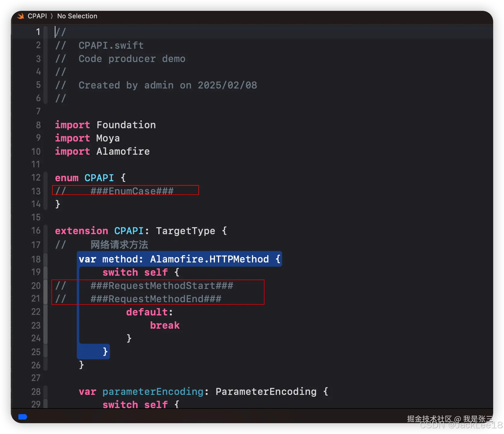The image size is (504, 434).
Task: Click switch self on line 19
Action: click(x=135, y=272)
